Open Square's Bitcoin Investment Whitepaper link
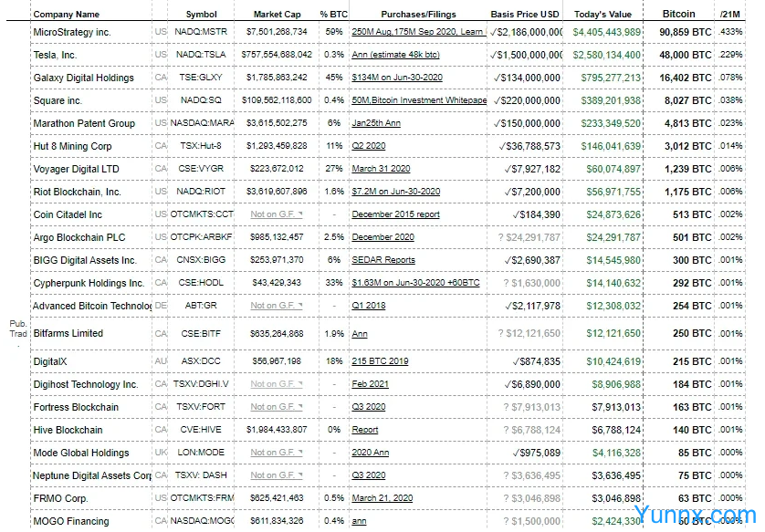This screenshot has height=532, width=765. pos(419,100)
